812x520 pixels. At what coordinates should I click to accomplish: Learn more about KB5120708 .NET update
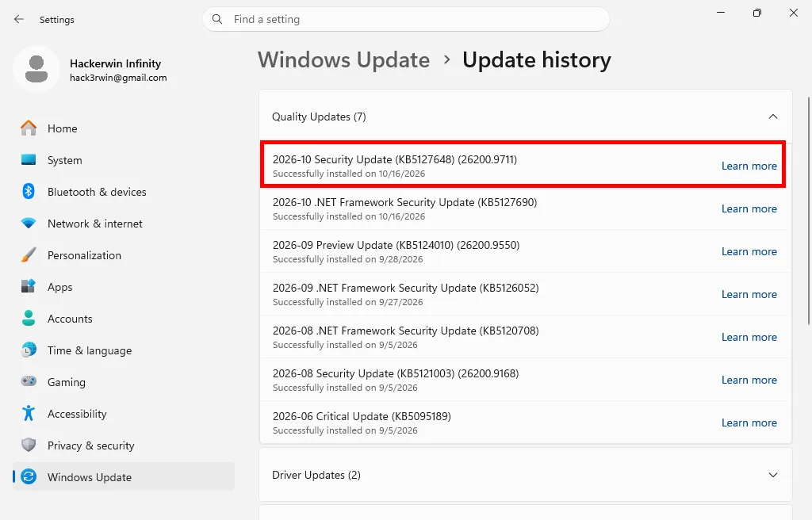coord(749,337)
